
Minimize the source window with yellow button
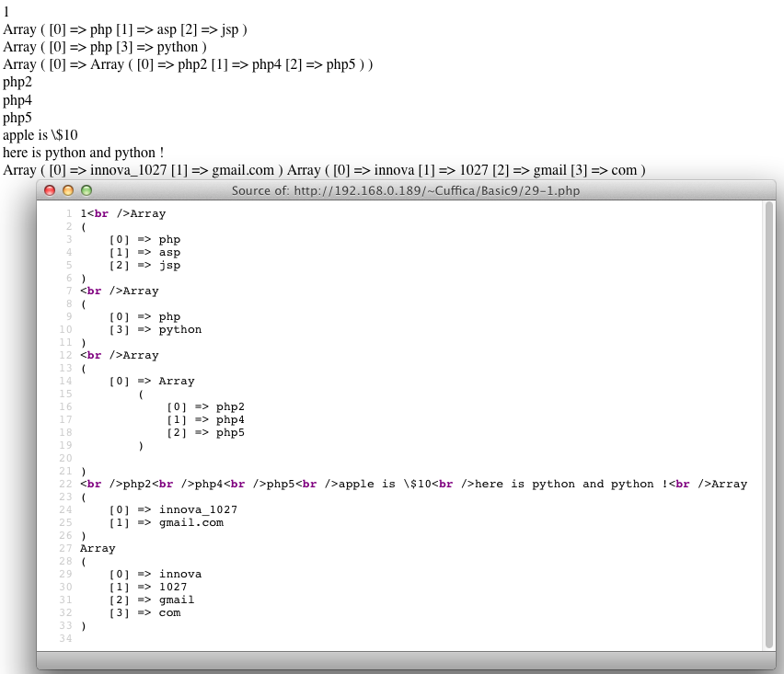(68, 190)
